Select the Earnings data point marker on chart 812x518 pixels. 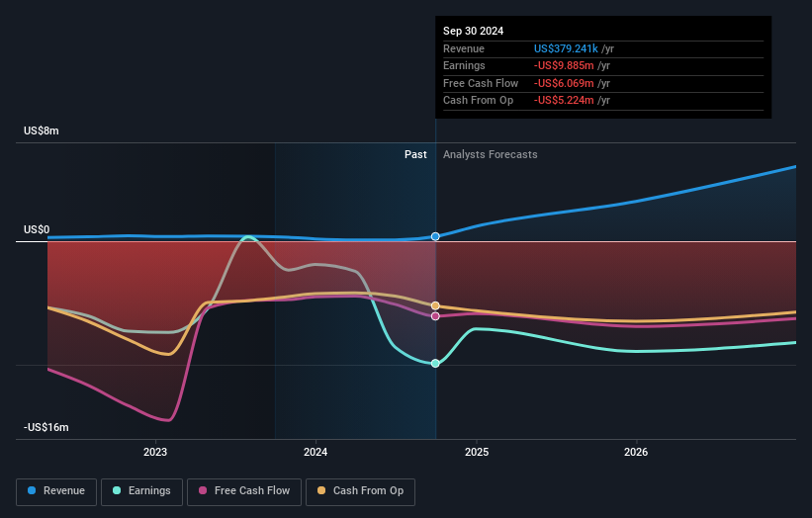point(435,363)
